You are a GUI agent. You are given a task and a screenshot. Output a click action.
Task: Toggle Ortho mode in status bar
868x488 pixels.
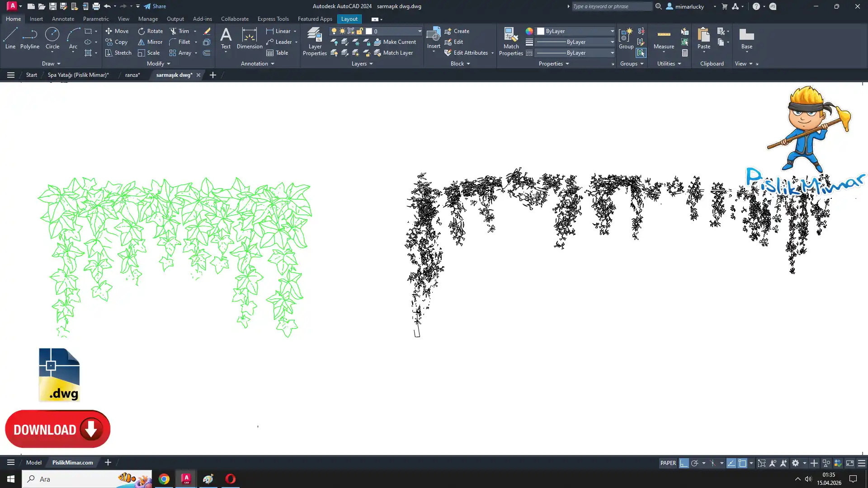click(x=684, y=463)
